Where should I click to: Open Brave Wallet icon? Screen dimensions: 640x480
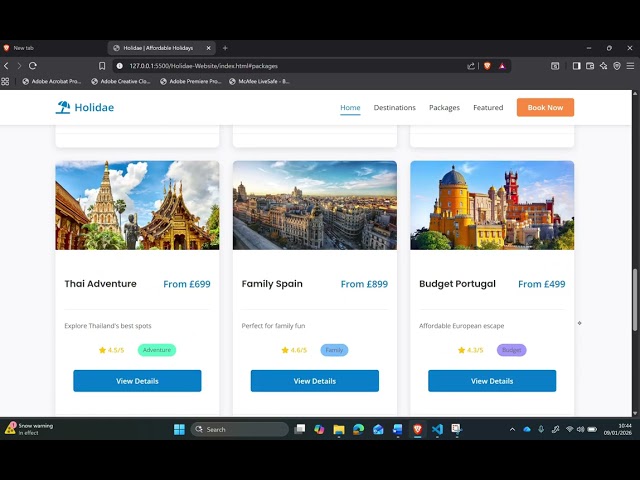pos(590,66)
